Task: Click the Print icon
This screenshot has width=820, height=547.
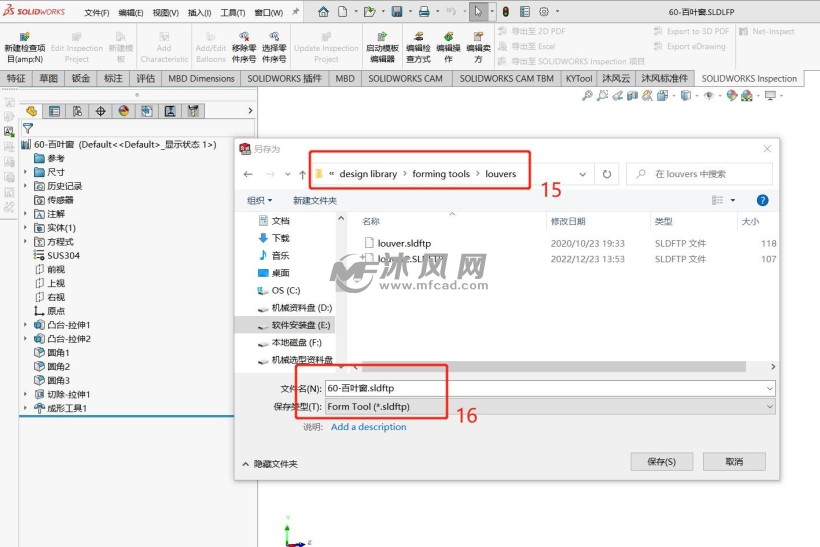Action: pos(424,12)
